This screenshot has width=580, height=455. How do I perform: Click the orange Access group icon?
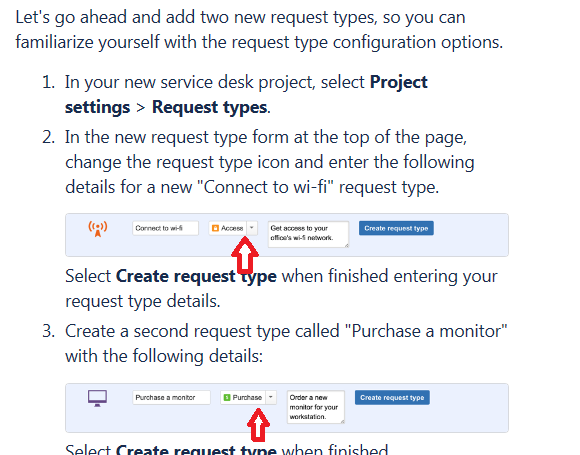pos(215,228)
